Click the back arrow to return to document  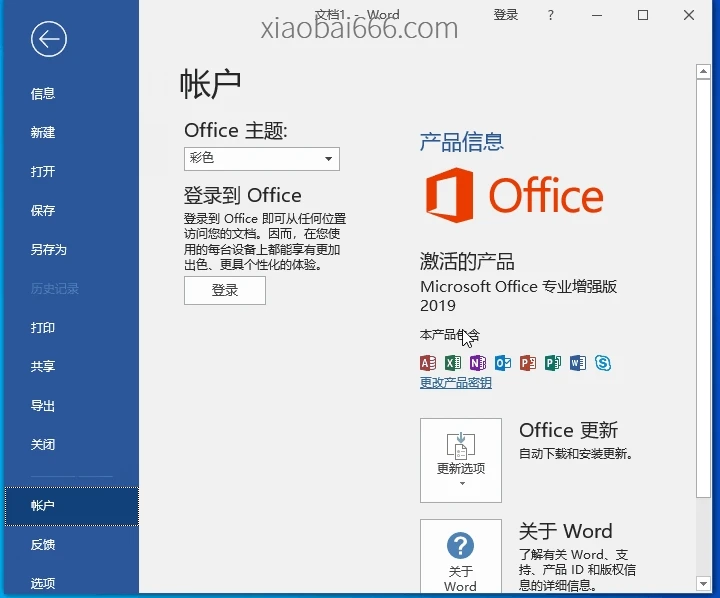pyautogui.click(x=49, y=39)
